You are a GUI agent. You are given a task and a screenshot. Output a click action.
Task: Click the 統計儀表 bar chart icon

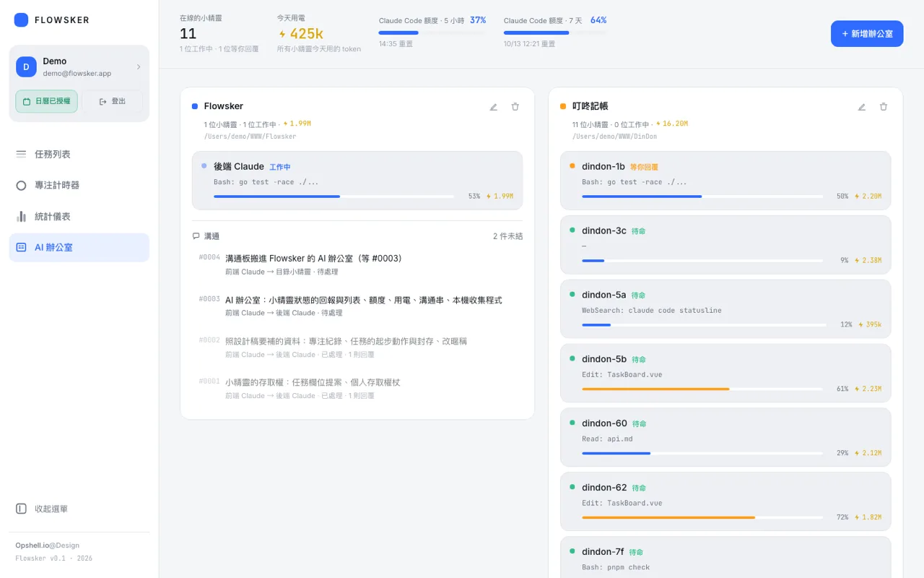(21, 216)
